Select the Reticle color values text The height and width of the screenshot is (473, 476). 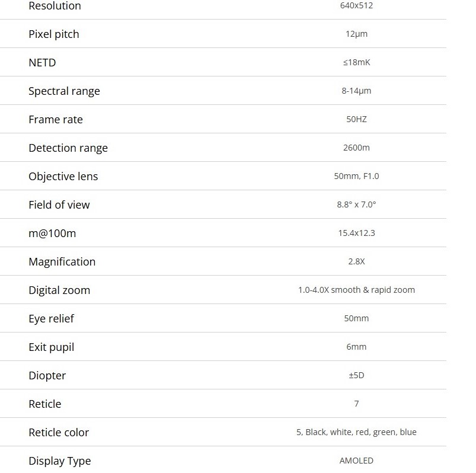[356, 432]
